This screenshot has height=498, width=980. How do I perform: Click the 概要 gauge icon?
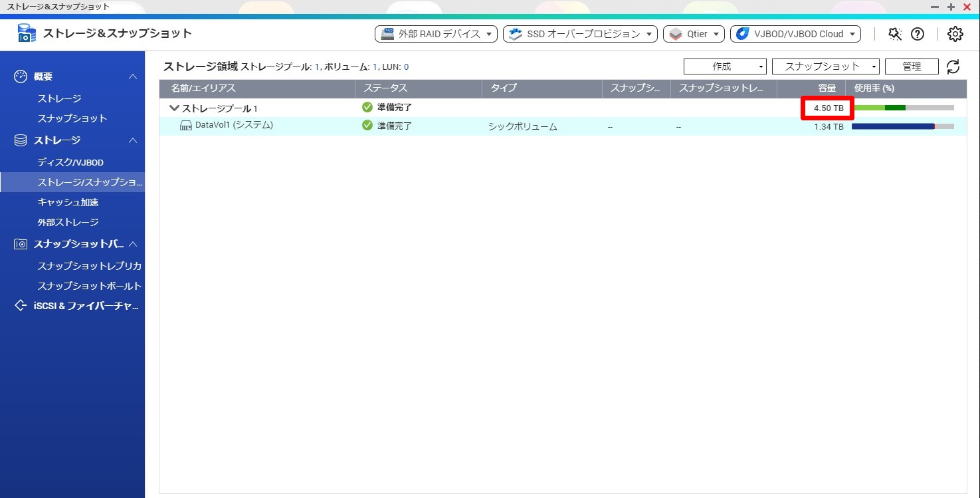click(x=21, y=76)
